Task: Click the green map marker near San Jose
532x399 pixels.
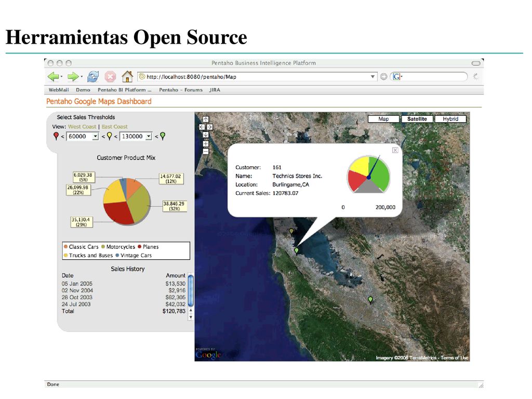Action: pyautogui.click(x=370, y=300)
